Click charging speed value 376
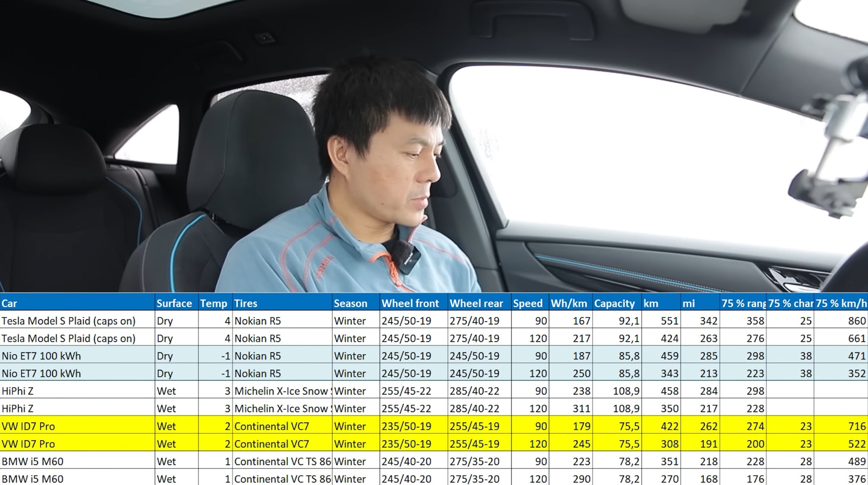 (857, 479)
